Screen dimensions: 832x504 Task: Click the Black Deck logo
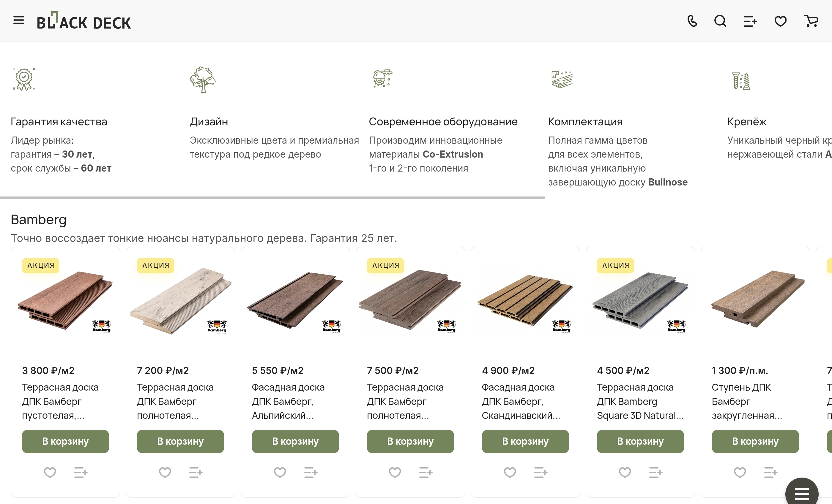[84, 20]
